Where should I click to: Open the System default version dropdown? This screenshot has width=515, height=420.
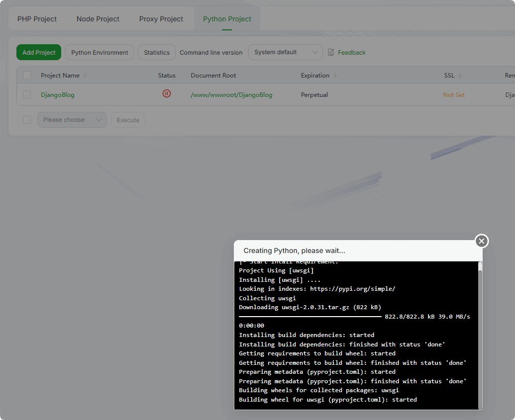pos(285,52)
